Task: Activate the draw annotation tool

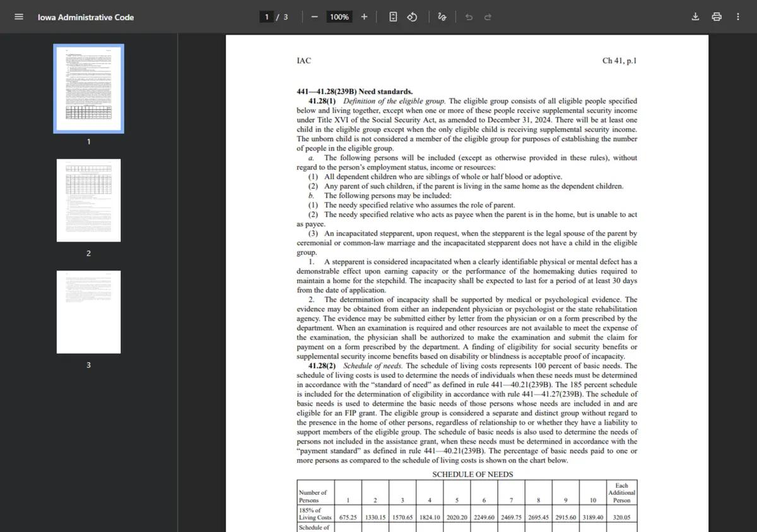Action: click(442, 17)
